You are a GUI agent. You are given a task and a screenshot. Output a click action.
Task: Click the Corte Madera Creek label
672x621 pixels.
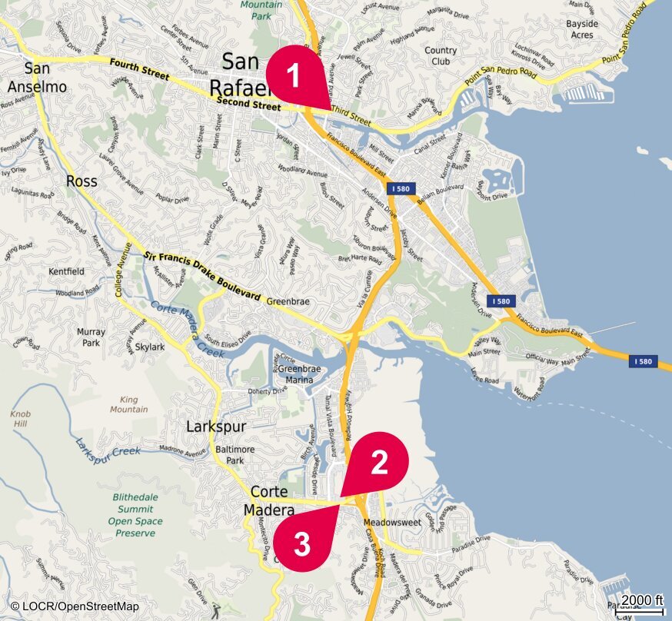click(188, 329)
